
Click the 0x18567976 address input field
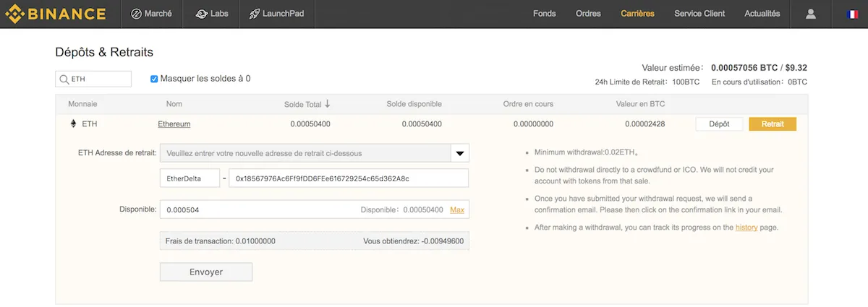click(349, 178)
